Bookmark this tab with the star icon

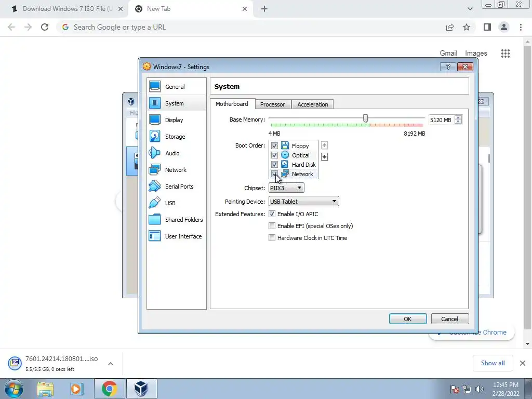click(x=467, y=27)
